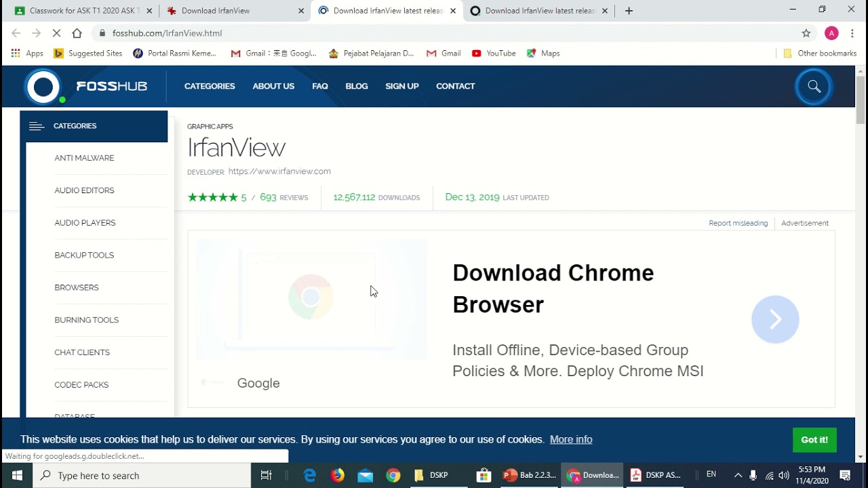This screenshot has width=868, height=488.
Task: Select the Chat Clients category
Action: [82, 352]
